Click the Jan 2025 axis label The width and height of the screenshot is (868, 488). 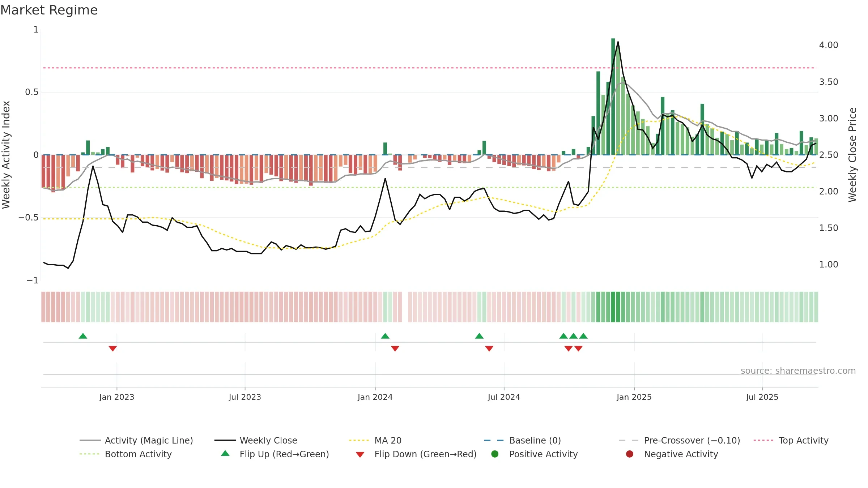[x=634, y=397]
